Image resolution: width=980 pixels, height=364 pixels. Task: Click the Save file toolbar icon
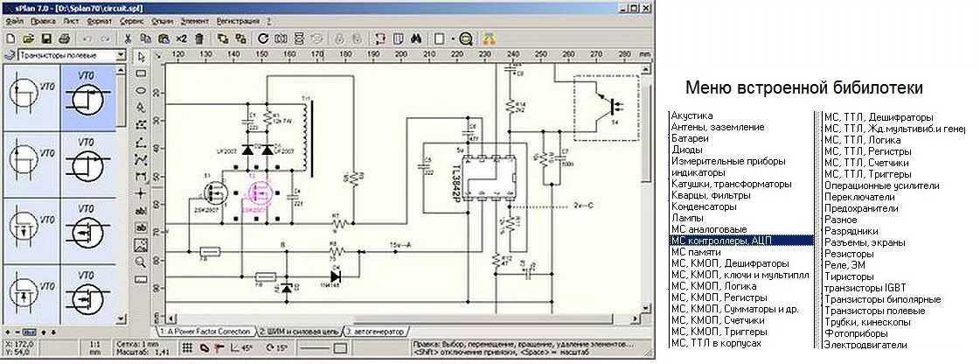(45, 38)
